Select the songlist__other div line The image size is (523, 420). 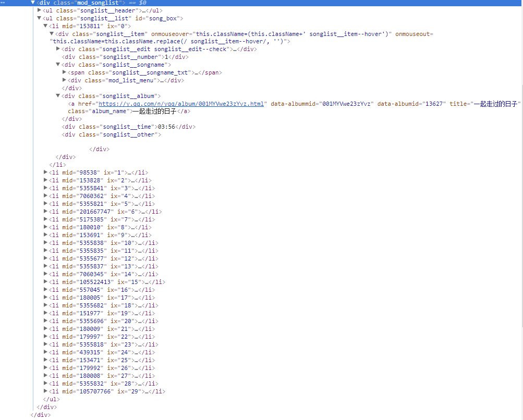112,134
